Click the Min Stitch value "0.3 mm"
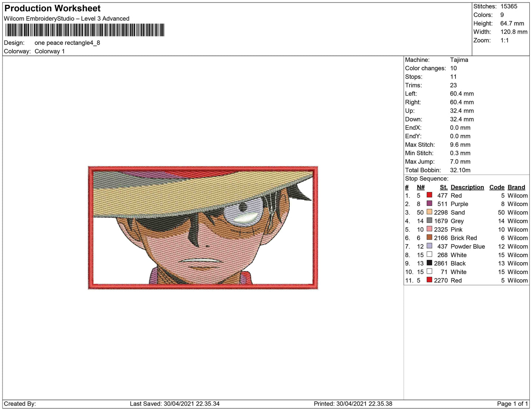 (460, 153)
